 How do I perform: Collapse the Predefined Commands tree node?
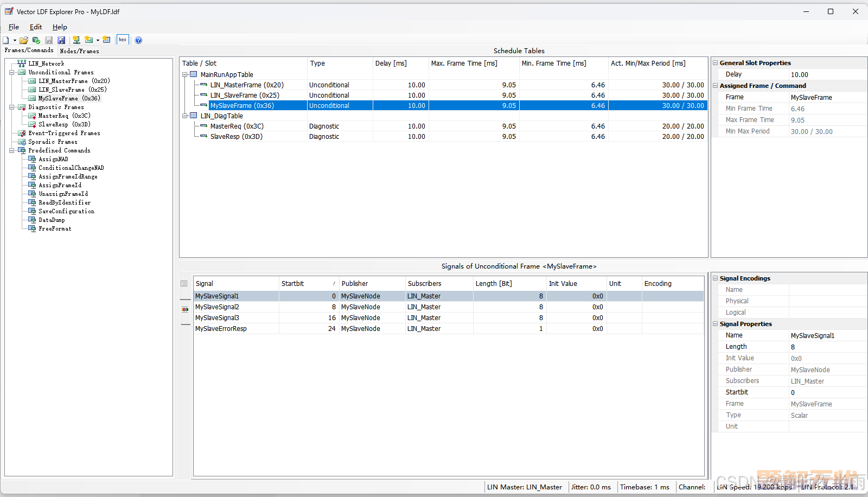point(12,150)
